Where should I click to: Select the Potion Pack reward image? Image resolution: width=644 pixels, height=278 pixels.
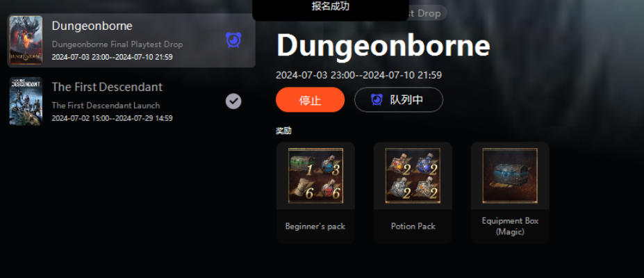pyautogui.click(x=413, y=176)
